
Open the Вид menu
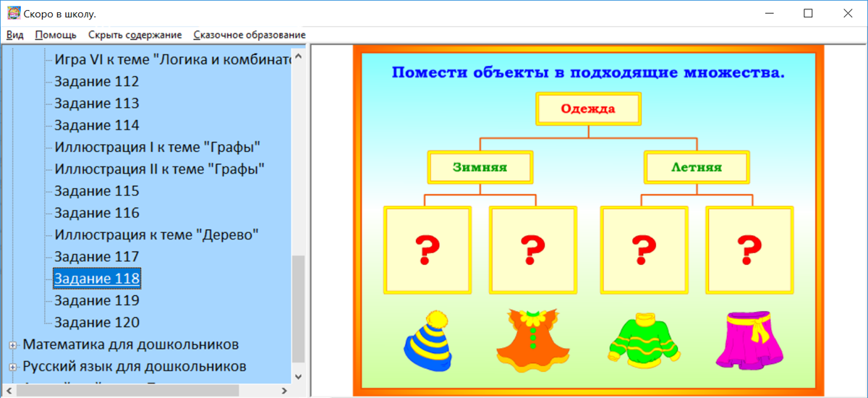[15, 35]
